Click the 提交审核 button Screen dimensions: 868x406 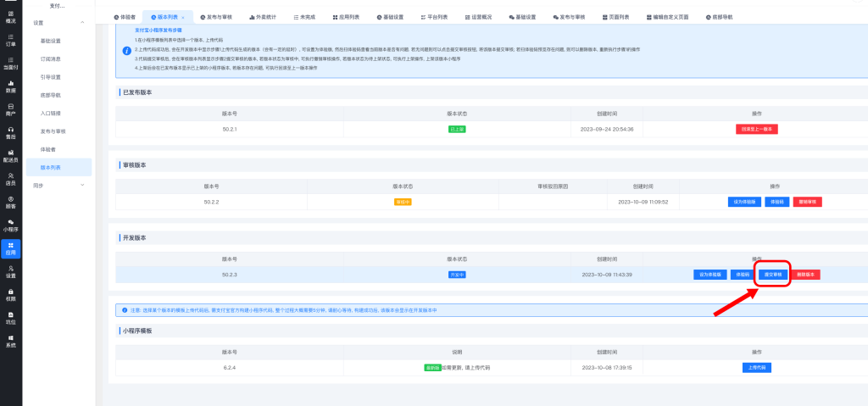tap(772, 275)
